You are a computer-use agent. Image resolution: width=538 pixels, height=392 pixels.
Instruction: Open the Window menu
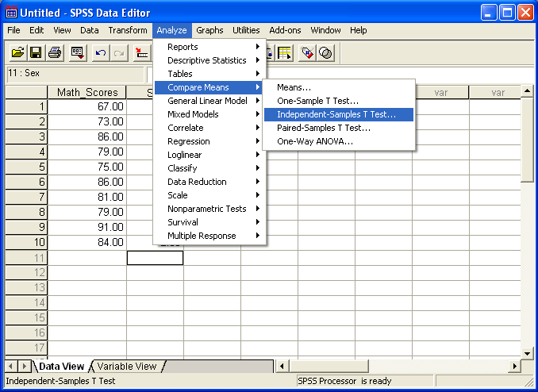point(325,30)
